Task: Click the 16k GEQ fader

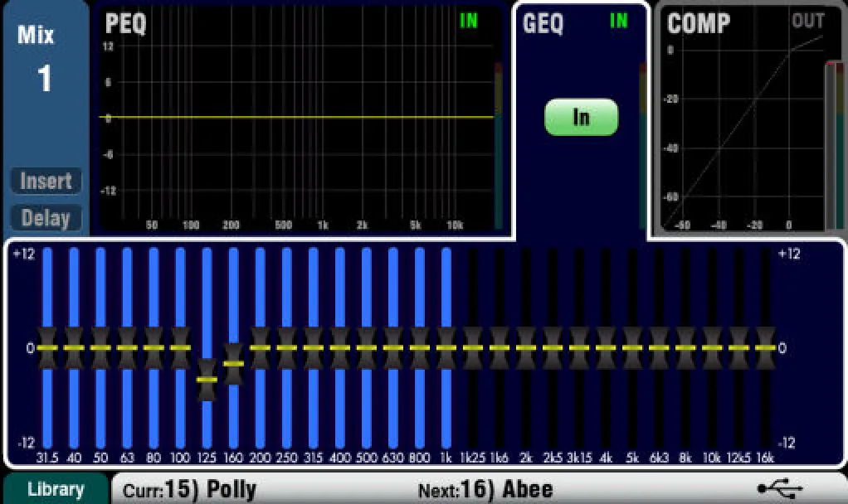Action: (765, 348)
